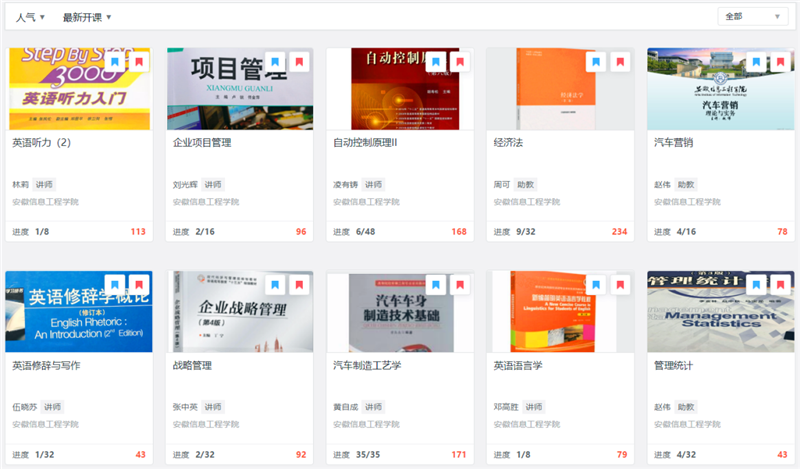The height and width of the screenshot is (469, 800).
Task: Click red bookmark icon on 汽车制造工艺学 card
Action: click(460, 285)
